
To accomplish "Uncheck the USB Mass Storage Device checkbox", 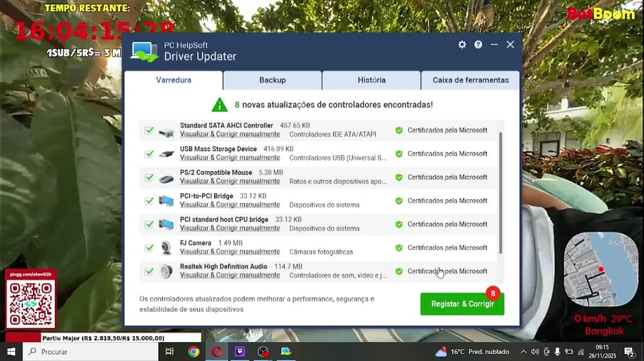I will 149,154.
